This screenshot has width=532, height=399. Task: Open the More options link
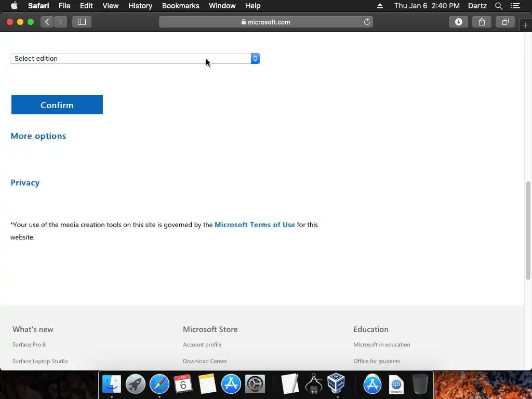pyautogui.click(x=38, y=136)
